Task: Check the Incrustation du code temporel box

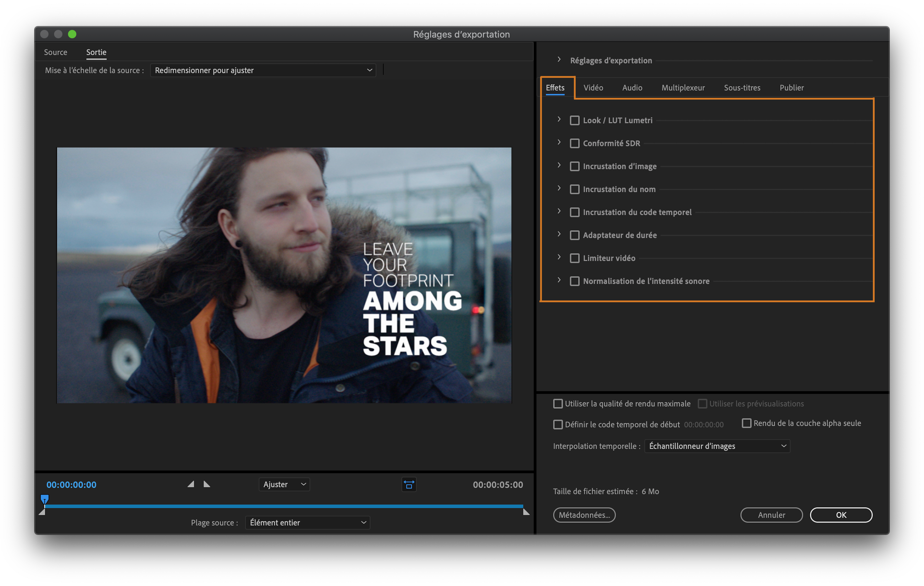Action: [x=574, y=212]
